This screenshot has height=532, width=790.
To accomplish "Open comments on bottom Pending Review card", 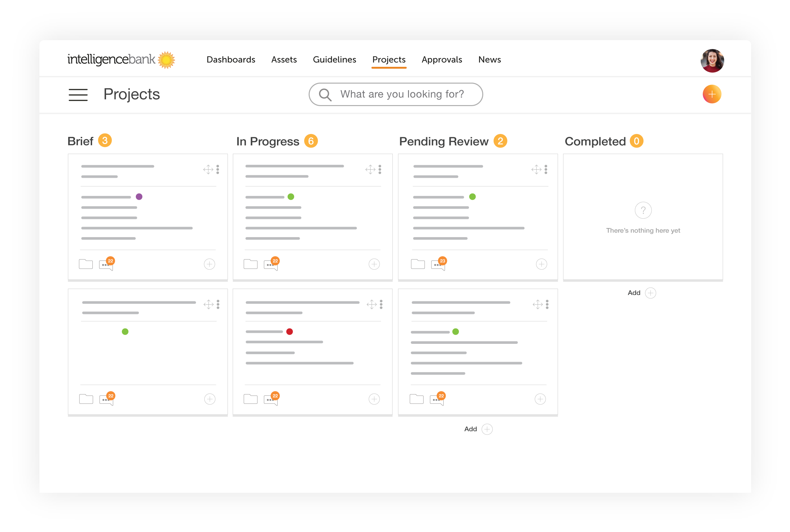I will [437, 399].
